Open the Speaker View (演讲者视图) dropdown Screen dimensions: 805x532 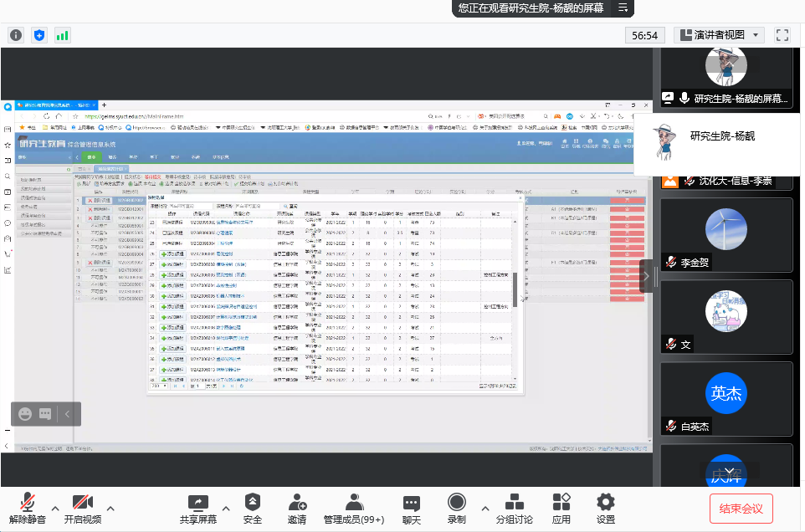click(x=719, y=35)
